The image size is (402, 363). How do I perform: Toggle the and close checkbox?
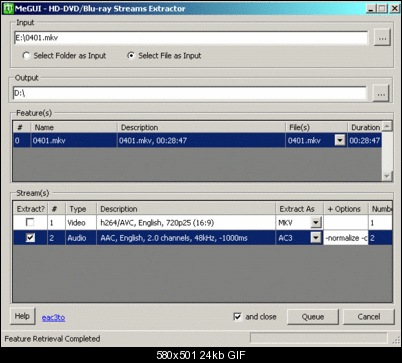coord(237,316)
